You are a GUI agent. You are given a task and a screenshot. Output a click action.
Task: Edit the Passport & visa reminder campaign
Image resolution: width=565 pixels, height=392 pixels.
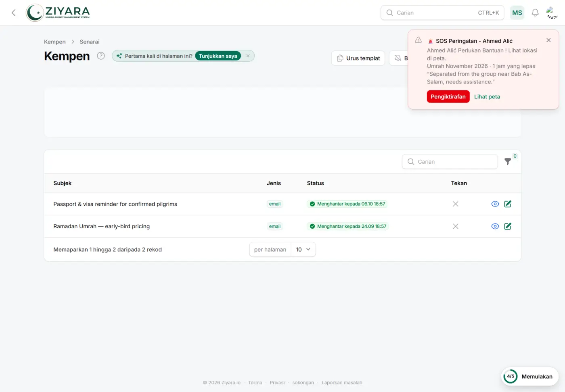508,204
